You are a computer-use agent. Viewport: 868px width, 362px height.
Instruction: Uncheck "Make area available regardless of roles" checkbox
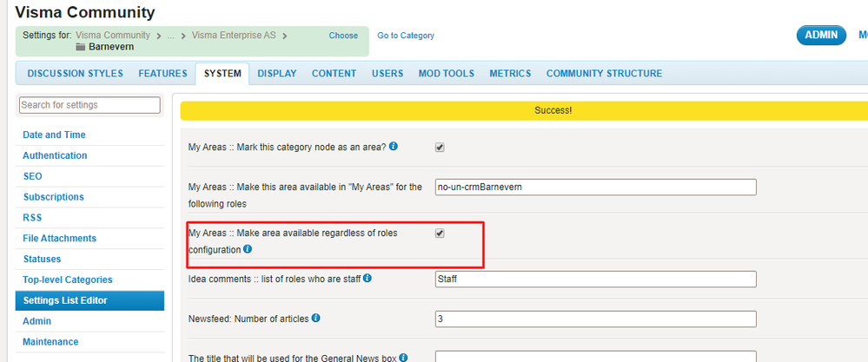(441, 234)
